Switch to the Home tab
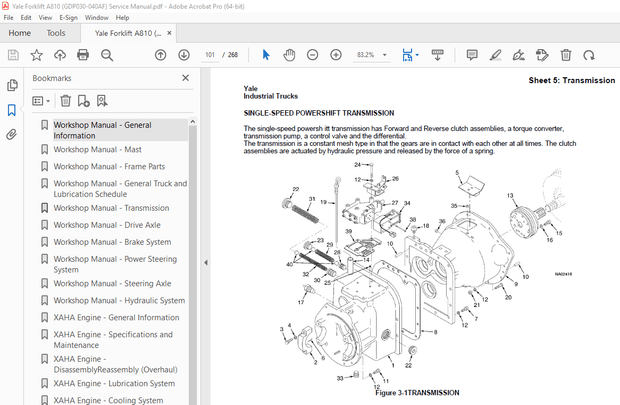 (x=20, y=33)
